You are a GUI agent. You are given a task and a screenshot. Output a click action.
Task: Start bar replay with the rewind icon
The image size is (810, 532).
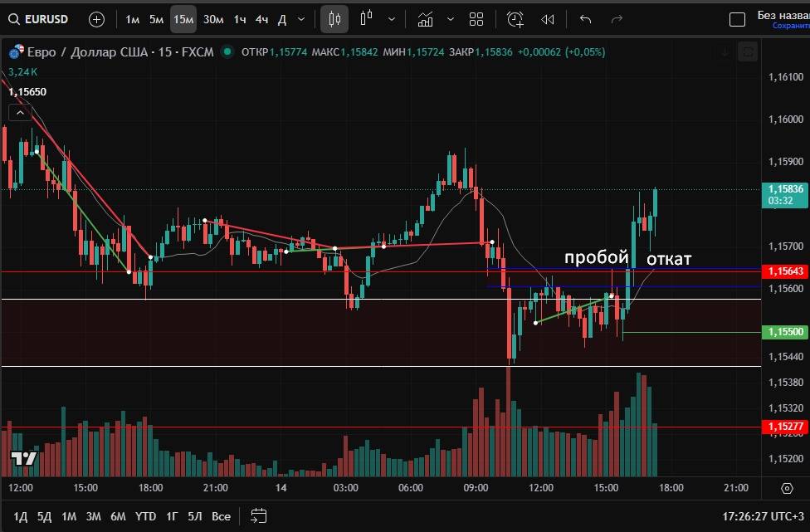click(548, 19)
